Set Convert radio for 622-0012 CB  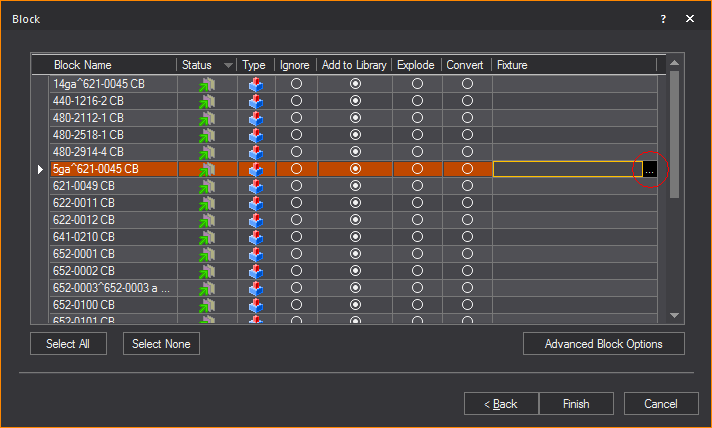coord(467,221)
